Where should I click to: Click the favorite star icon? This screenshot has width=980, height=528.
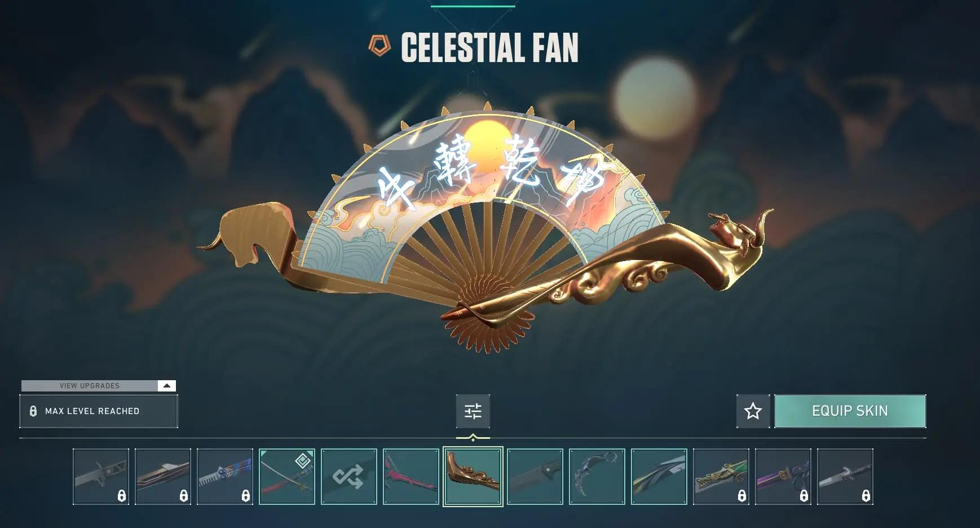tap(753, 411)
